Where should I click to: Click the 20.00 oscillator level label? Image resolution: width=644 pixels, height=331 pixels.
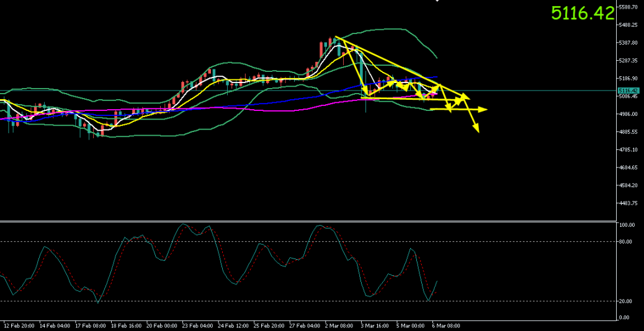[625, 301]
